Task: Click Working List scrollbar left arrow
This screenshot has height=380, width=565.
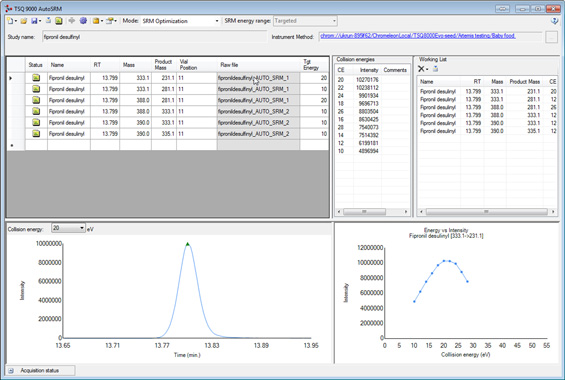Action: tap(421, 212)
